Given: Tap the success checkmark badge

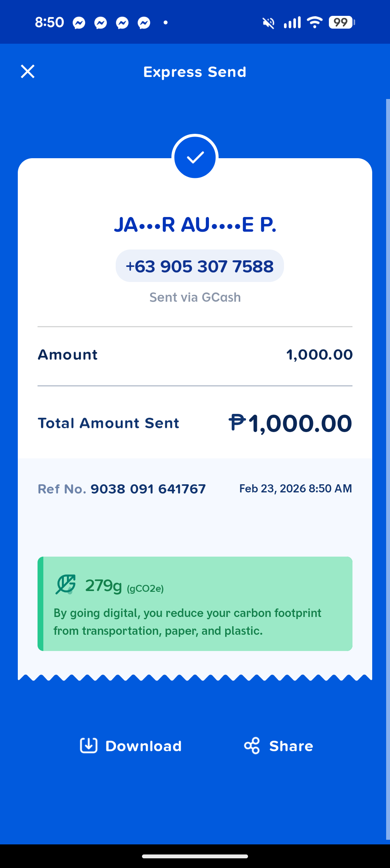Looking at the screenshot, I should coord(195,157).
